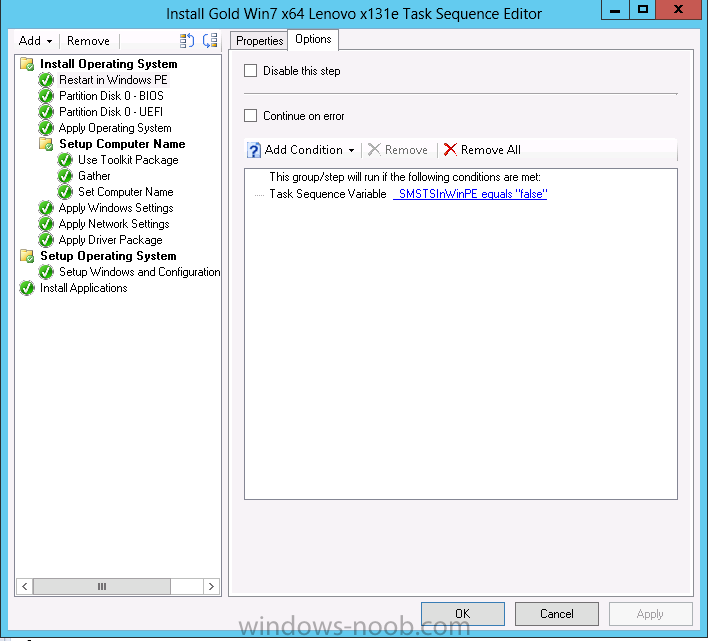Image resolution: width=708 pixels, height=641 pixels.
Task: Select the Install Operating System group
Action: click(x=109, y=64)
